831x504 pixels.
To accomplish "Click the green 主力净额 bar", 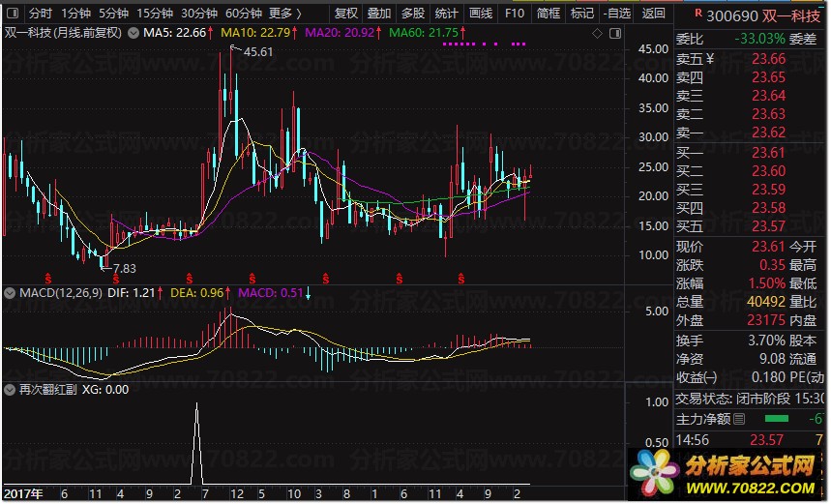I will coord(777,420).
